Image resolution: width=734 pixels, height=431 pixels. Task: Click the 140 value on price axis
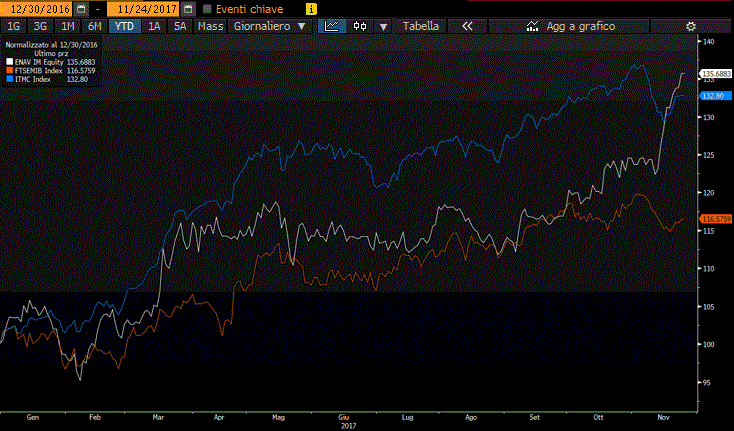click(x=709, y=42)
